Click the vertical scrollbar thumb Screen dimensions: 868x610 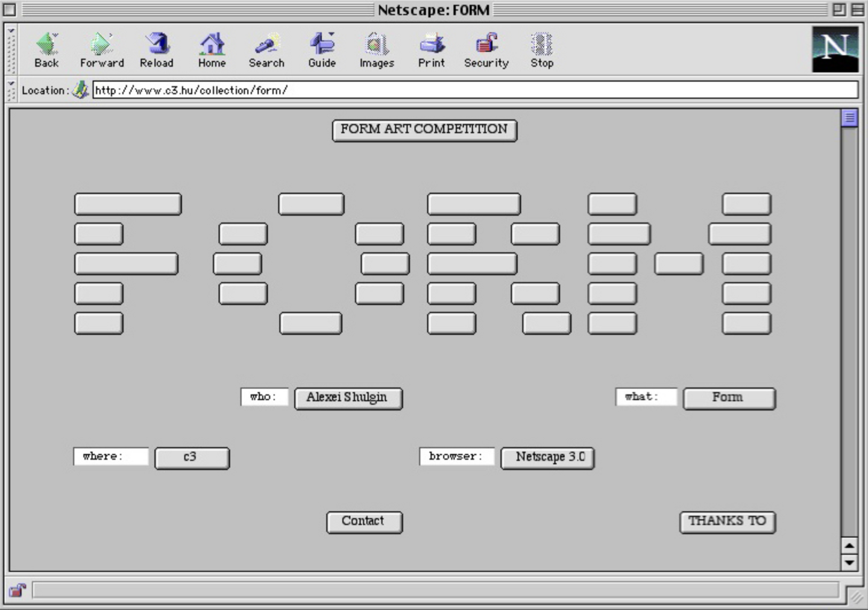[849, 118]
